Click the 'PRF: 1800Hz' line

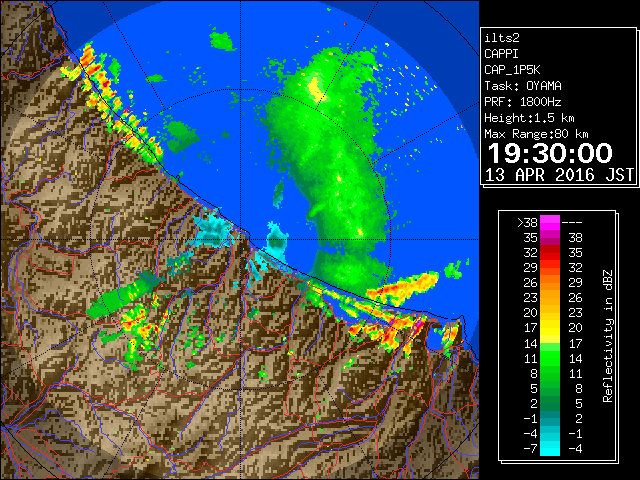point(523,102)
